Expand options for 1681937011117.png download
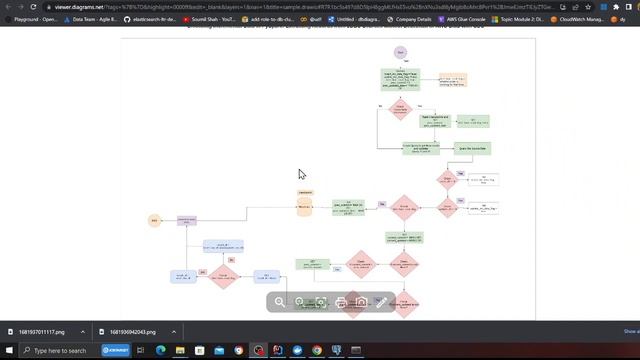The width and height of the screenshot is (640, 360). [x=83, y=332]
